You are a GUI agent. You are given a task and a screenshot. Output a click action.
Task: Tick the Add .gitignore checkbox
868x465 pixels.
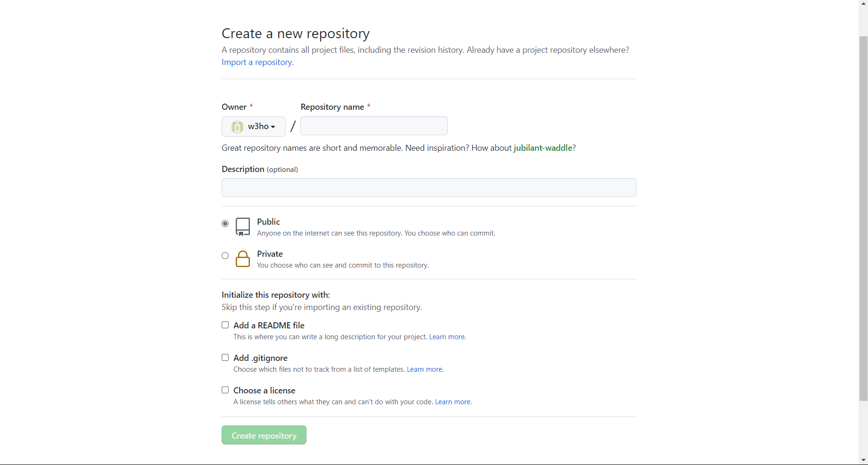(x=225, y=358)
